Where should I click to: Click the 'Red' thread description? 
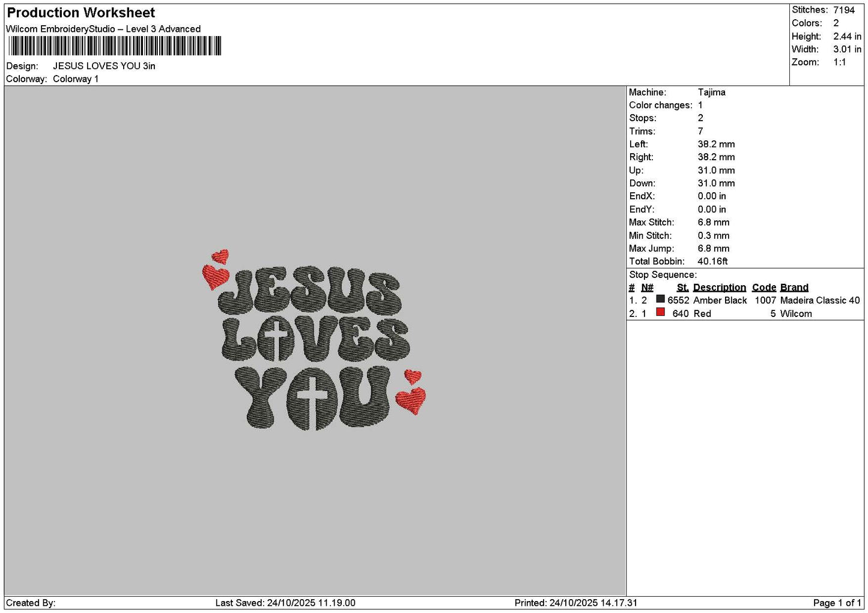702,314
